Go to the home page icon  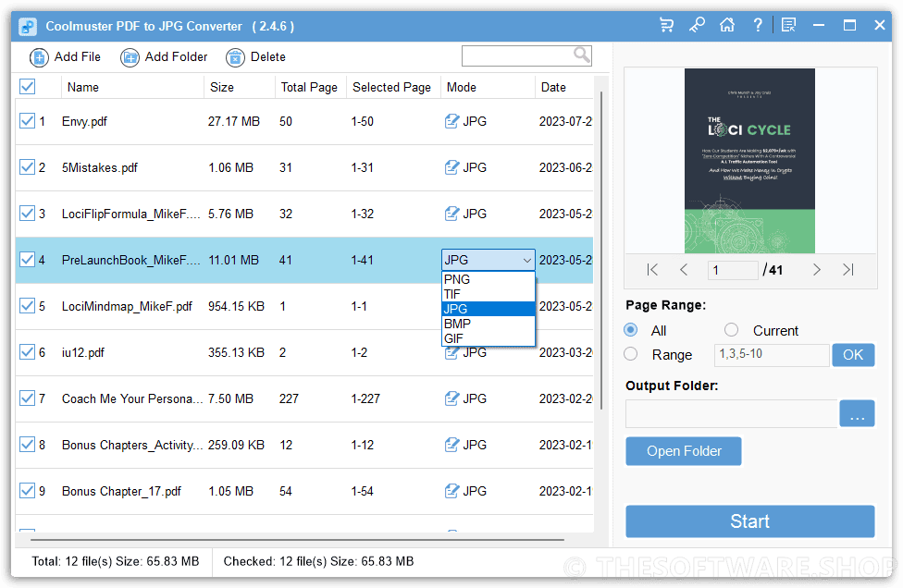pyautogui.click(x=727, y=25)
